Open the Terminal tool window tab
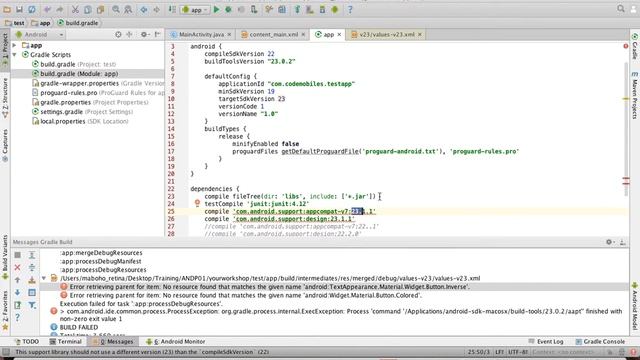 [66, 342]
